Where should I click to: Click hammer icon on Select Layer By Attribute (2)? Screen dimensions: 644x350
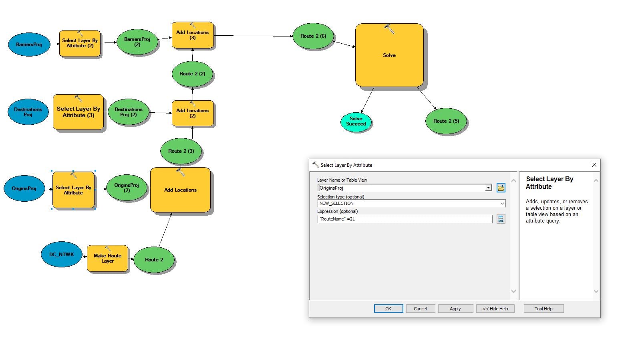80,34
